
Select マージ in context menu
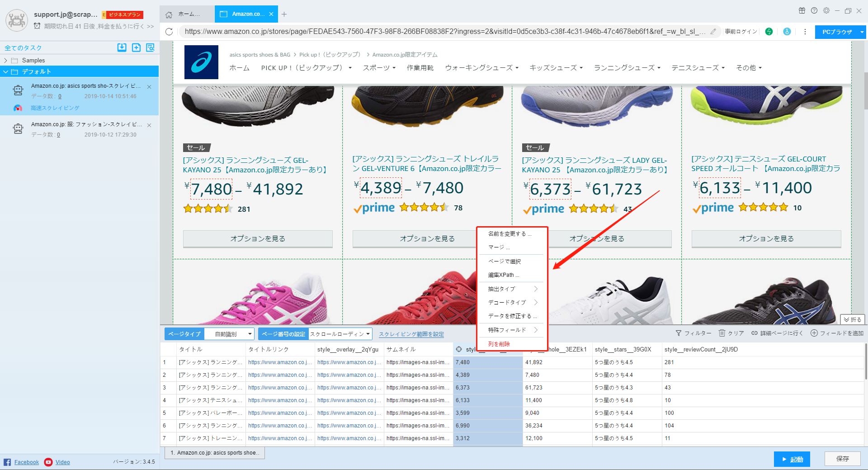tap(512, 247)
